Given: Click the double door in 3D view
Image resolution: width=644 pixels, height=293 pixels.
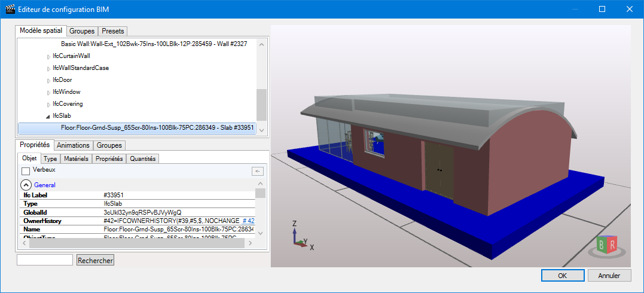Looking at the screenshot, I should 439,169.
